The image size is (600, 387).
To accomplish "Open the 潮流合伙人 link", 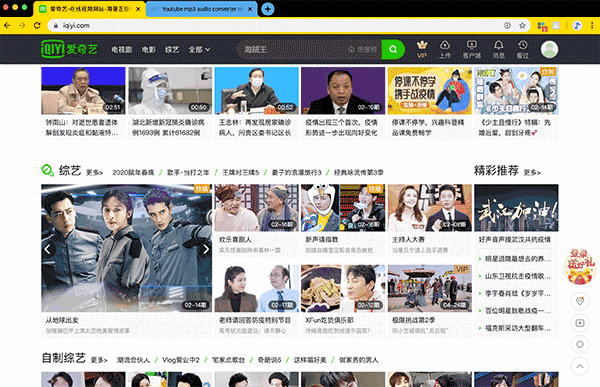I will pos(133,360).
